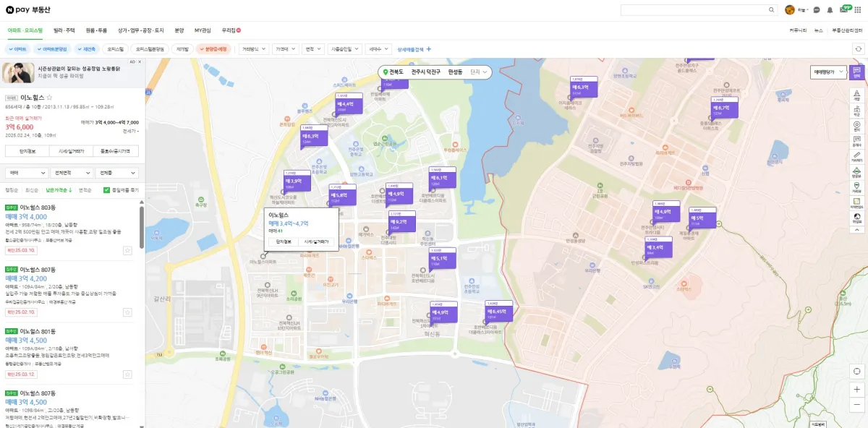The width and height of the screenshot is (868, 428).
Task: Select the 편의 map tool icon
Action: click(x=856, y=126)
